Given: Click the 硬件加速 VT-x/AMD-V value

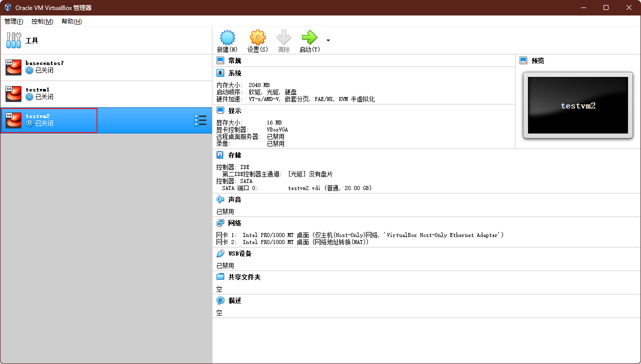Looking at the screenshot, I should pyautogui.click(x=311, y=99).
